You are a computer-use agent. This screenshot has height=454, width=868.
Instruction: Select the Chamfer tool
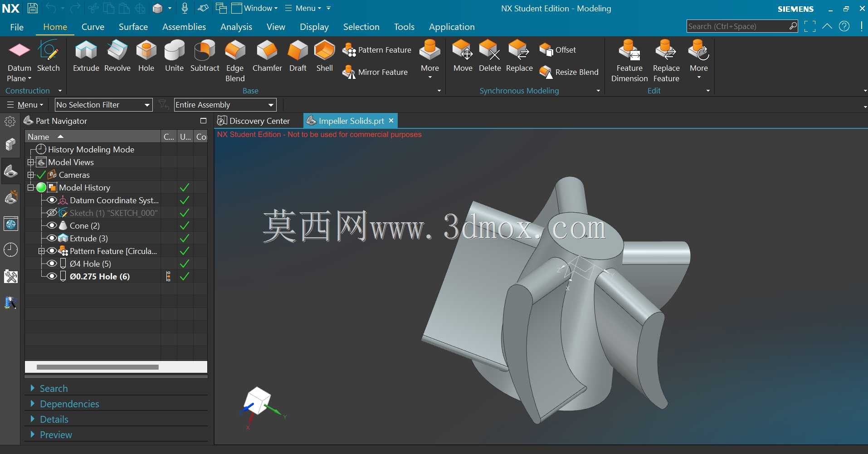click(267, 56)
